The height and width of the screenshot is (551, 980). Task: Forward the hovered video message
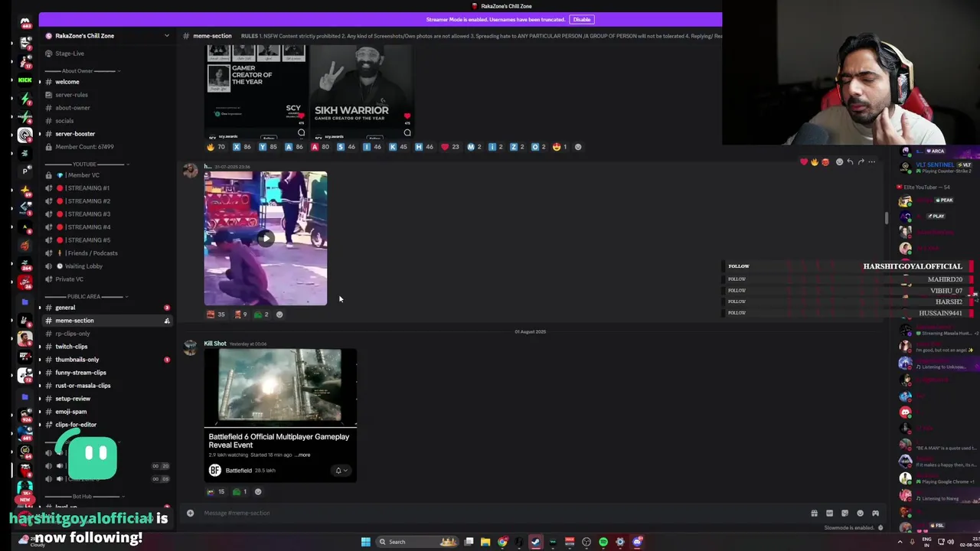[861, 161]
